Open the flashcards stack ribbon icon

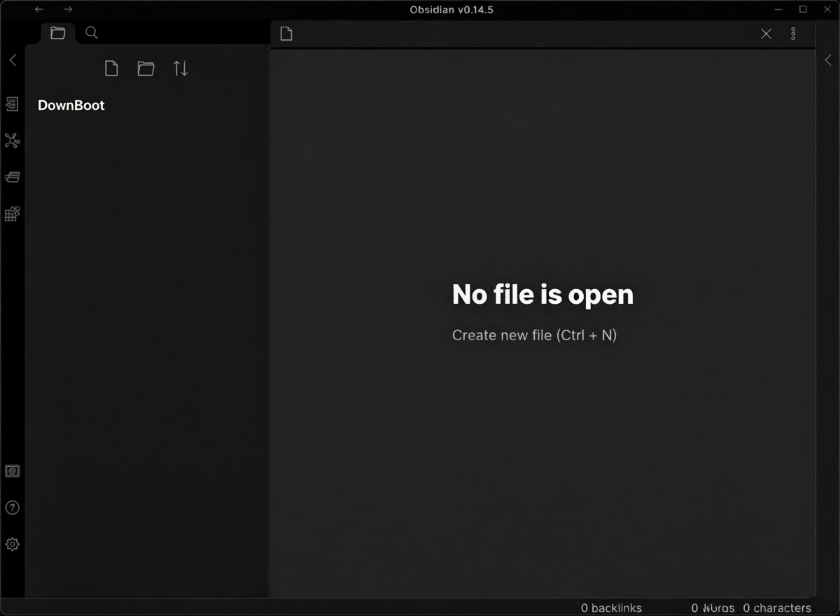(12, 177)
